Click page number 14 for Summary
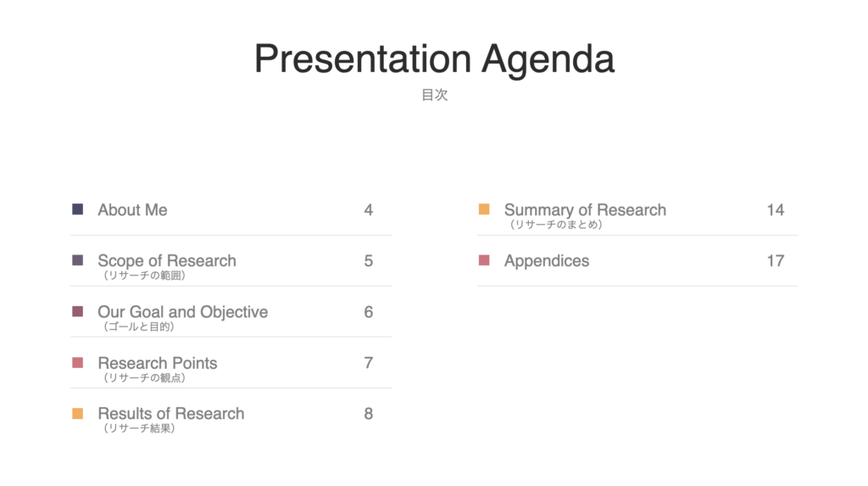Viewport: 868px width, 486px height. 775,210
